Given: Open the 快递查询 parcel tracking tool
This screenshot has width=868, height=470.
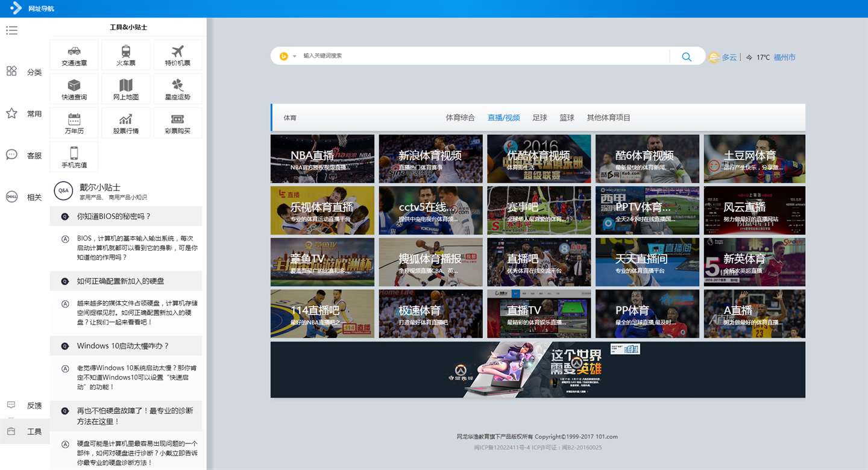Looking at the screenshot, I should coord(74,89).
